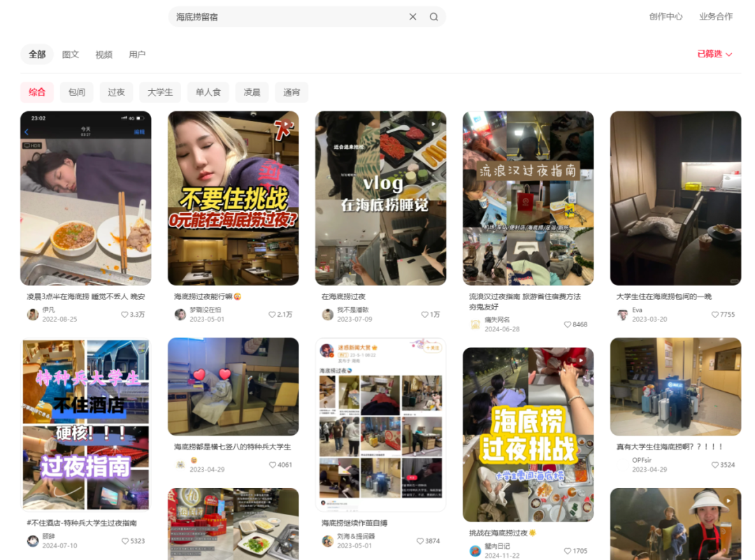755x560 pixels.
Task: Open the luggage lobby photo by OPFsir
Action: 675,387
